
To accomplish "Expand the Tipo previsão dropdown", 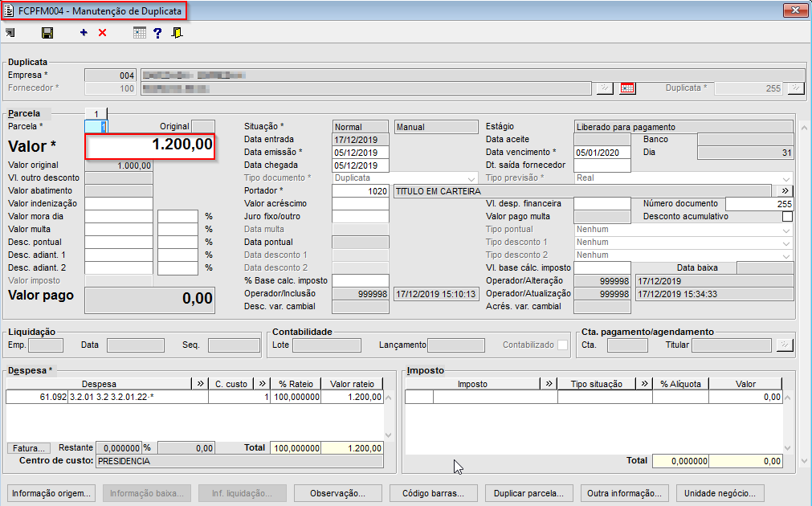I will click(786, 178).
